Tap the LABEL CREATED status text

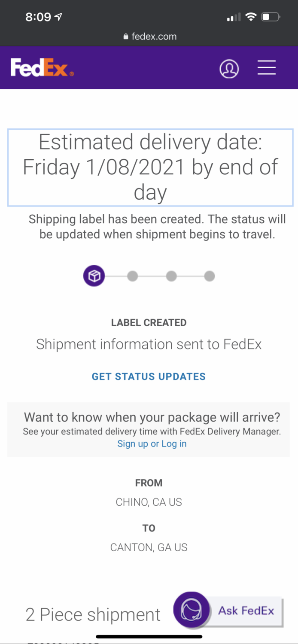tap(149, 323)
